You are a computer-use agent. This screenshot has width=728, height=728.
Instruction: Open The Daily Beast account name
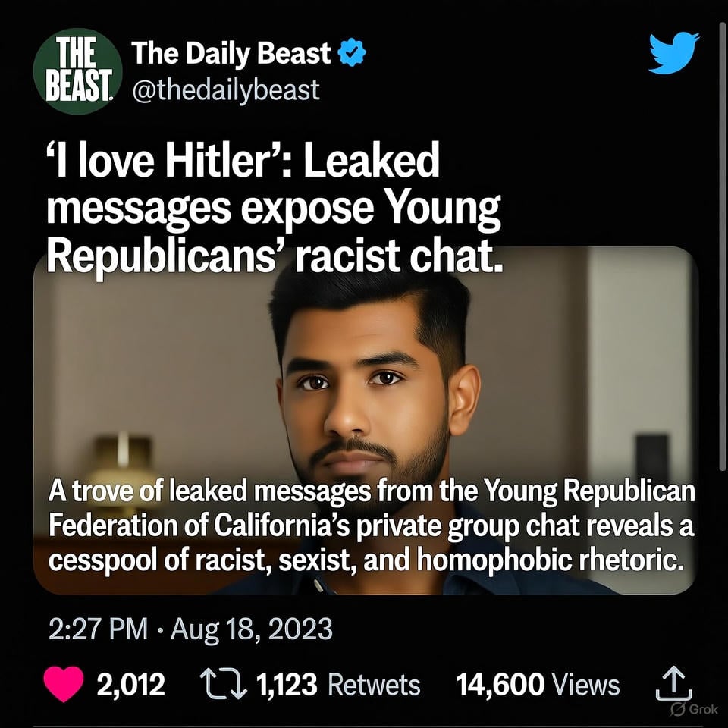(231, 53)
